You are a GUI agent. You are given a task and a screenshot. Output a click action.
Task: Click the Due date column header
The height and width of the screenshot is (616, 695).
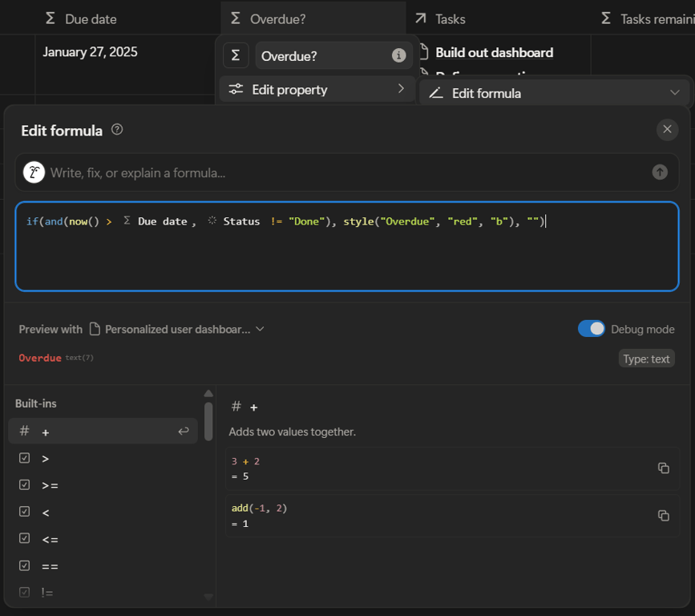[x=90, y=18]
